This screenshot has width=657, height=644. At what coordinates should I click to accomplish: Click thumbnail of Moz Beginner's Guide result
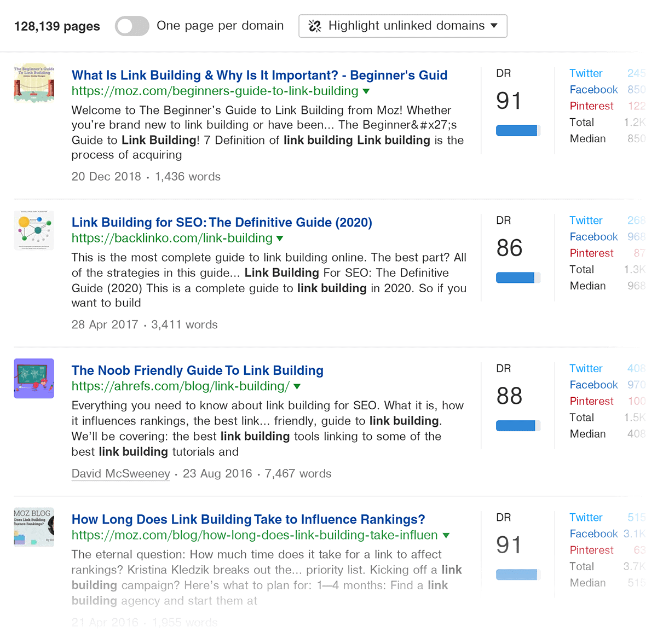tap(34, 83)
